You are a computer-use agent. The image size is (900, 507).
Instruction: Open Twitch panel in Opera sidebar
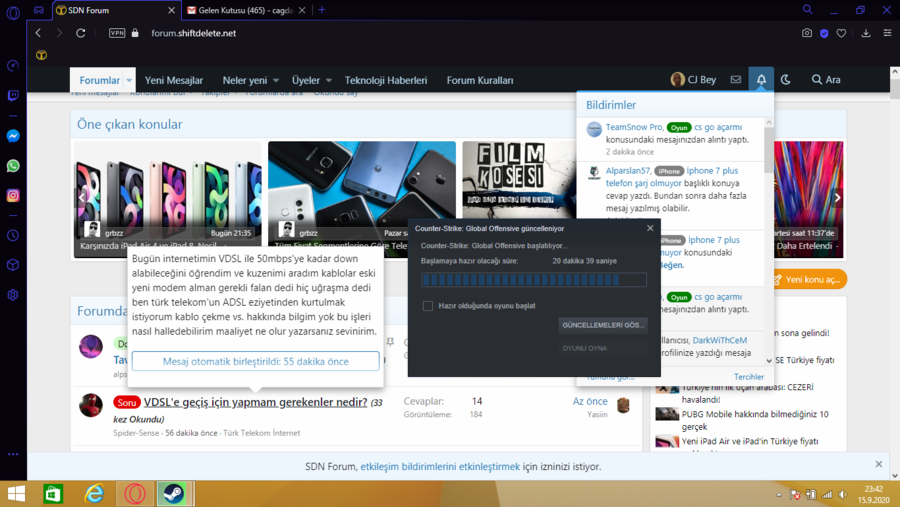tap(13, 95)
